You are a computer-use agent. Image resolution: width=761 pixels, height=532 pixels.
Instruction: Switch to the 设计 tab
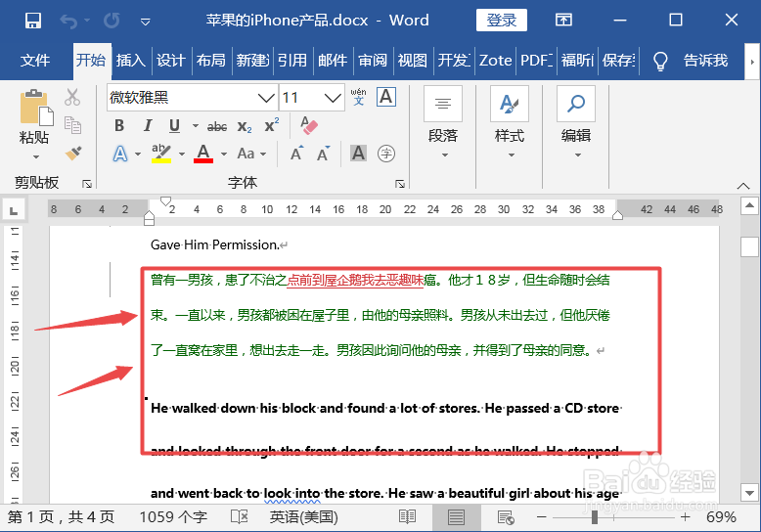171,61
